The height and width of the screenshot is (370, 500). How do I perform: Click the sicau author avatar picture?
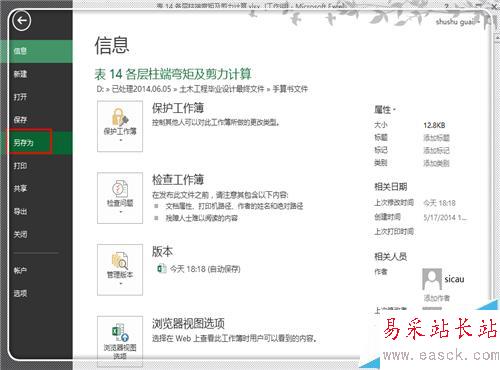click(x=432, y=279)
